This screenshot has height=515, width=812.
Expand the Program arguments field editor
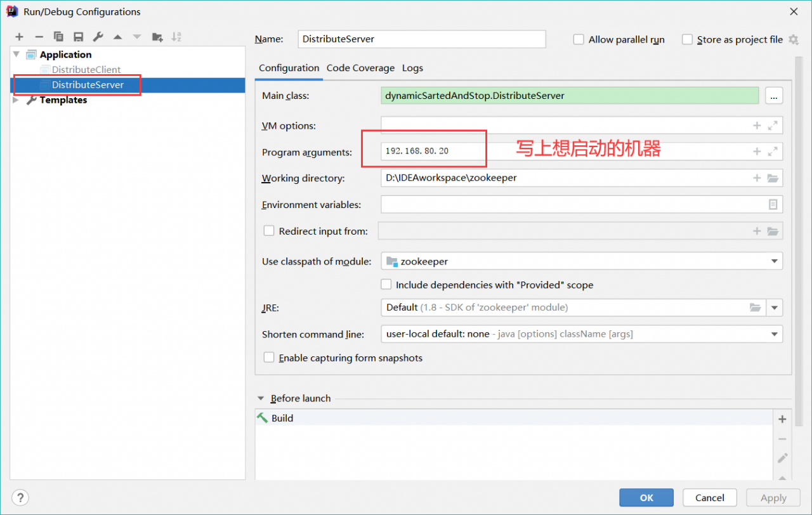pos(772,152)
